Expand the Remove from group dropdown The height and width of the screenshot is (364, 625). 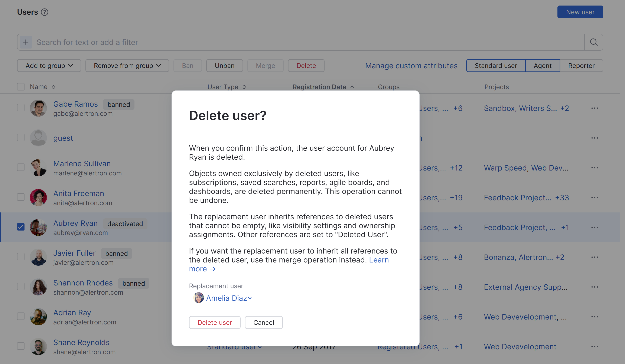(x=127, y=66)
